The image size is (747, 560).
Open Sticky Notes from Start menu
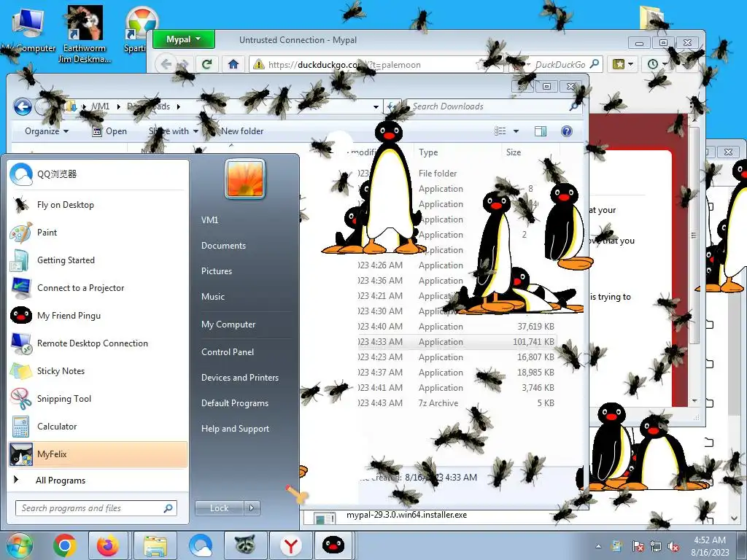(98, 371)
